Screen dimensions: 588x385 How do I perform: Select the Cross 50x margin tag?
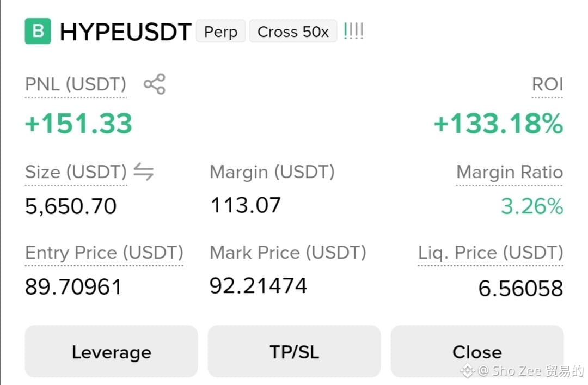[x=293, y=32]
